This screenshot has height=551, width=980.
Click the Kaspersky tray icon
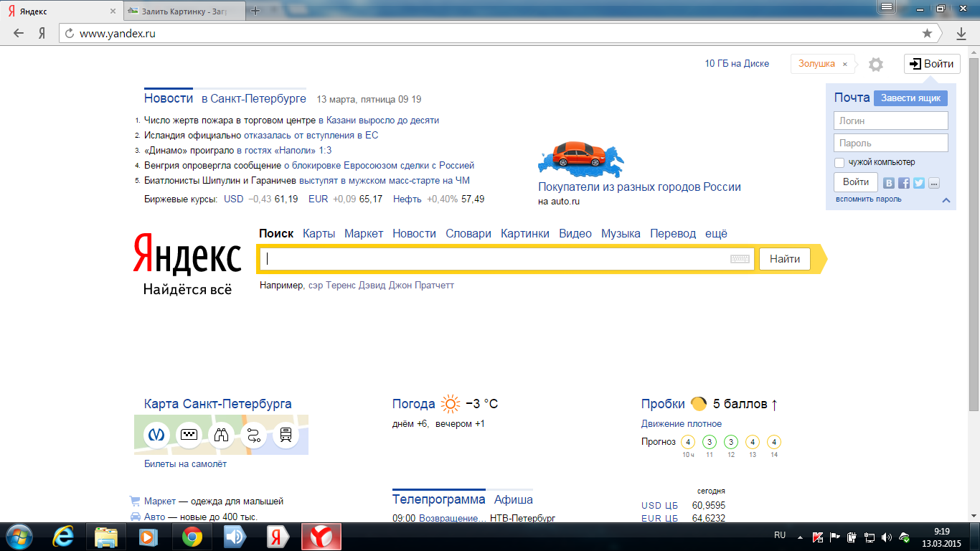click(818, 537)
